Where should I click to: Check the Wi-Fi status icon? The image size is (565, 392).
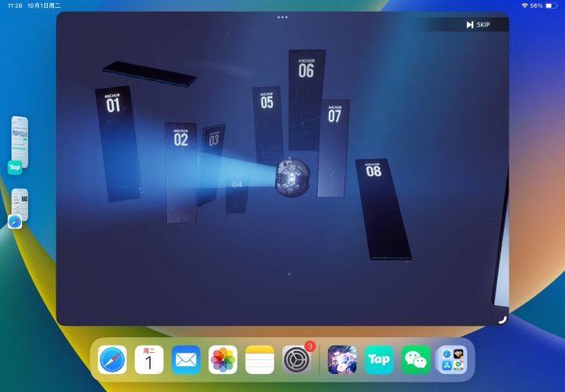tap(524, 5)
